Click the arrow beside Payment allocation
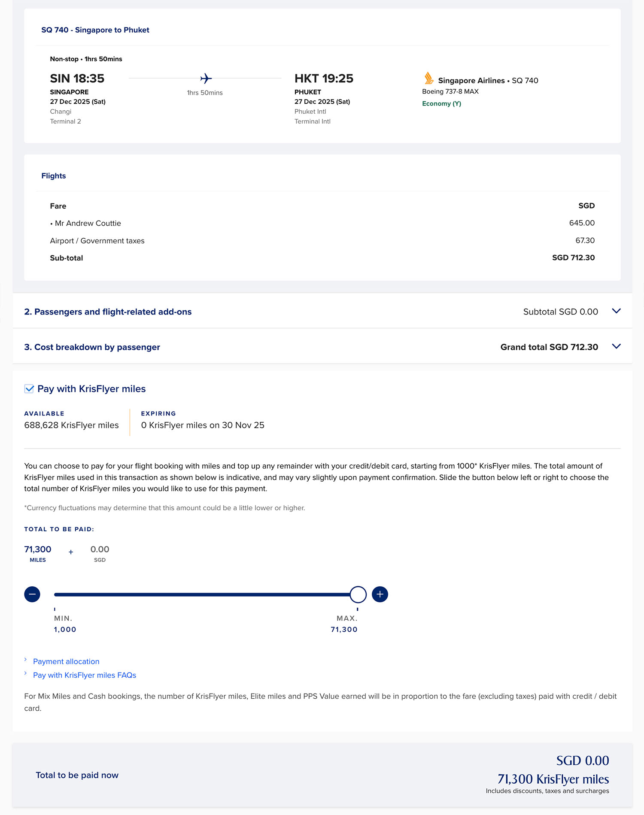Screen dimensions: 644x815 (x=26, y=660)
